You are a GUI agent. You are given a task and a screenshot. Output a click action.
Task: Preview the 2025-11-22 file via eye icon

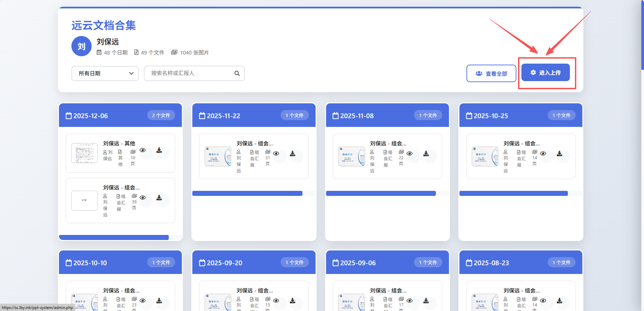click(276, 153)
